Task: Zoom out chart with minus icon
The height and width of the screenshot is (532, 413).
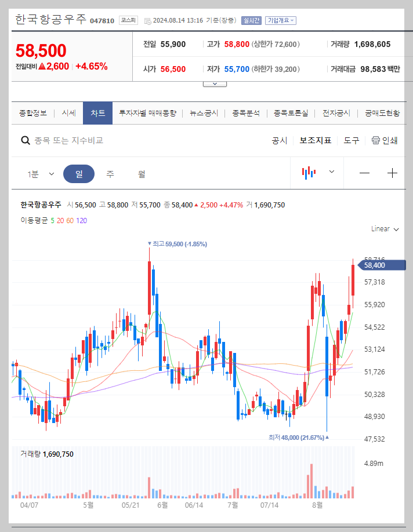Action: (x=364, y=173)
